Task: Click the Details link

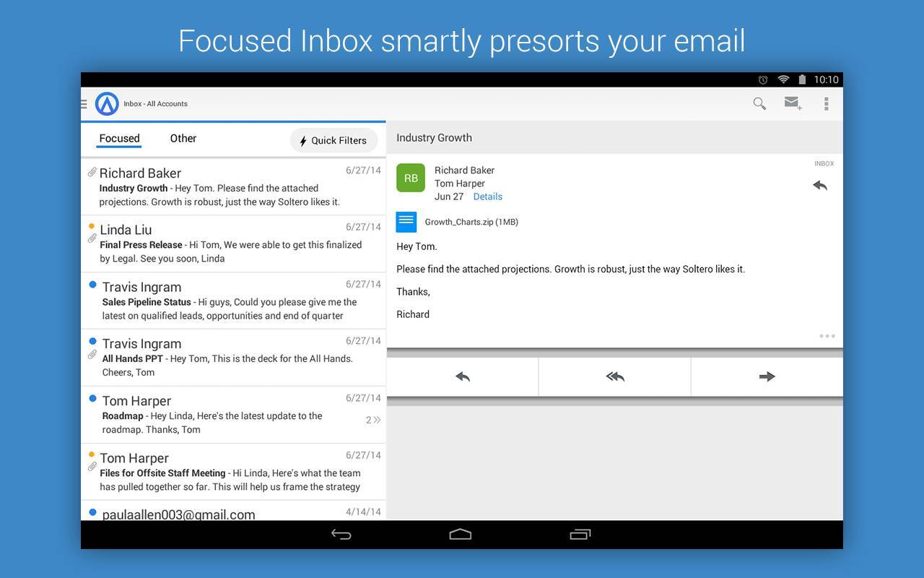Action: click(x=487, y=197)
